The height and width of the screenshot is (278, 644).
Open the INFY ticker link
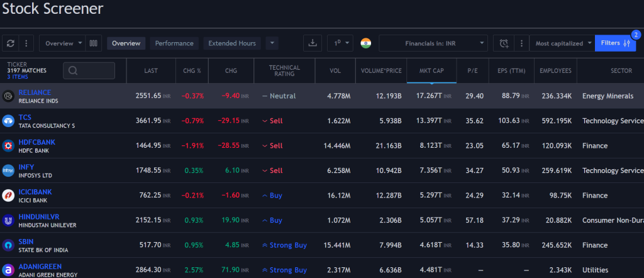tap(26, 167)
